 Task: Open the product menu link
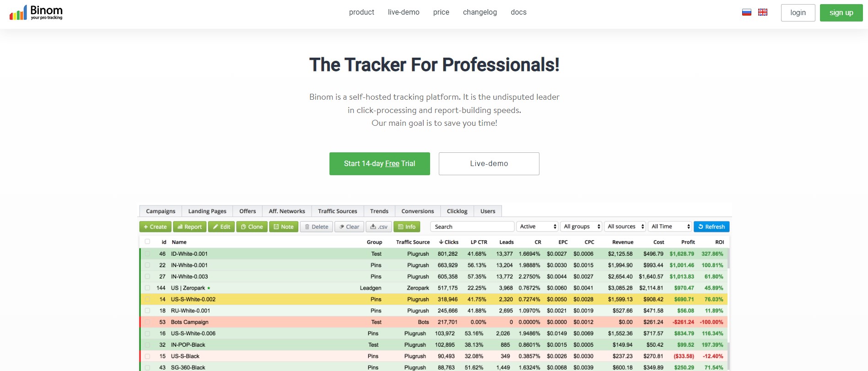[361, 12]
